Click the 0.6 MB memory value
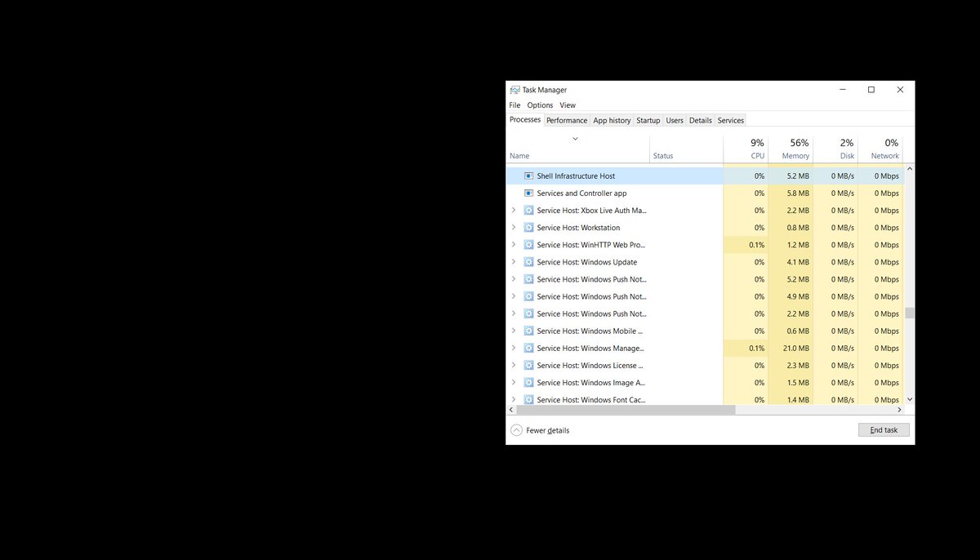The height and width of the screenshot is (560, 980). 798,331
